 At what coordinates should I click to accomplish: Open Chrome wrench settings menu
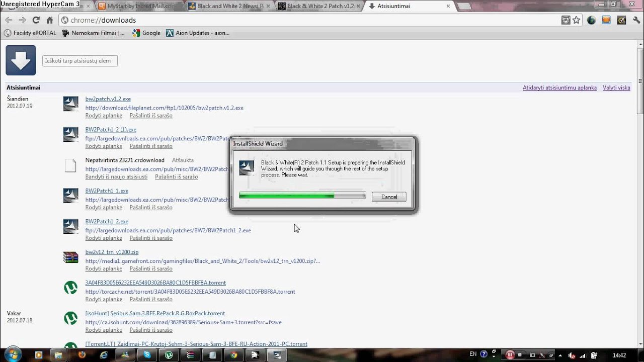point(636,20)
